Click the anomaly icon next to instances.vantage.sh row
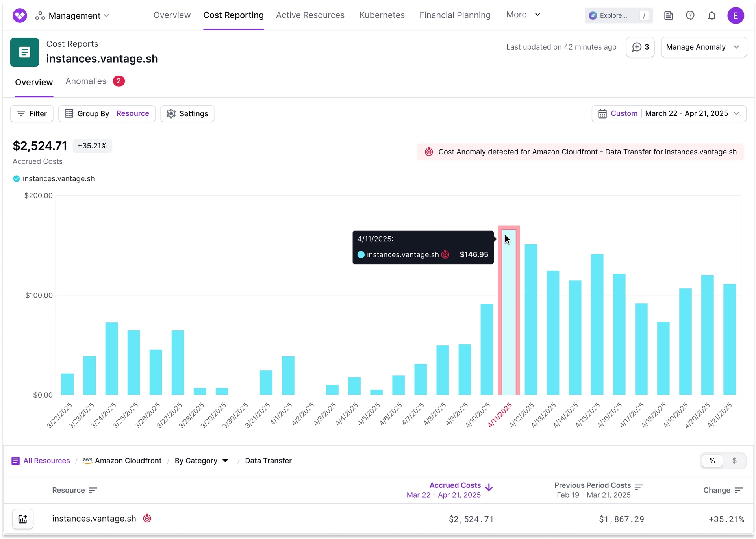 [147, 518]
